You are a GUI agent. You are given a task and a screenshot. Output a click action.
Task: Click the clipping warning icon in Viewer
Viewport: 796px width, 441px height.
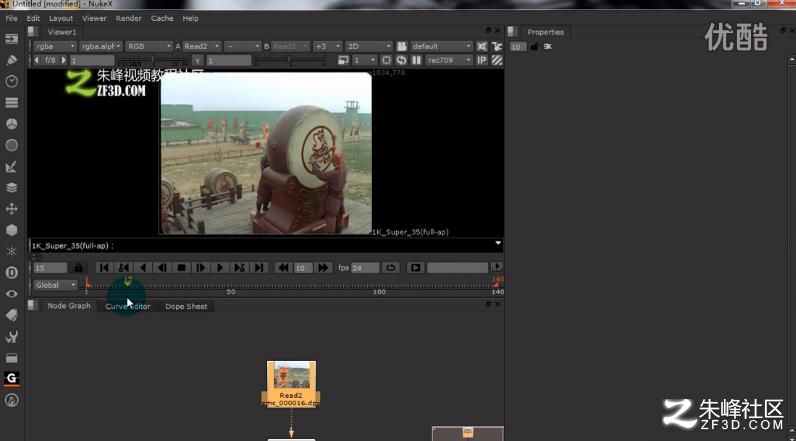click(482, 46)
